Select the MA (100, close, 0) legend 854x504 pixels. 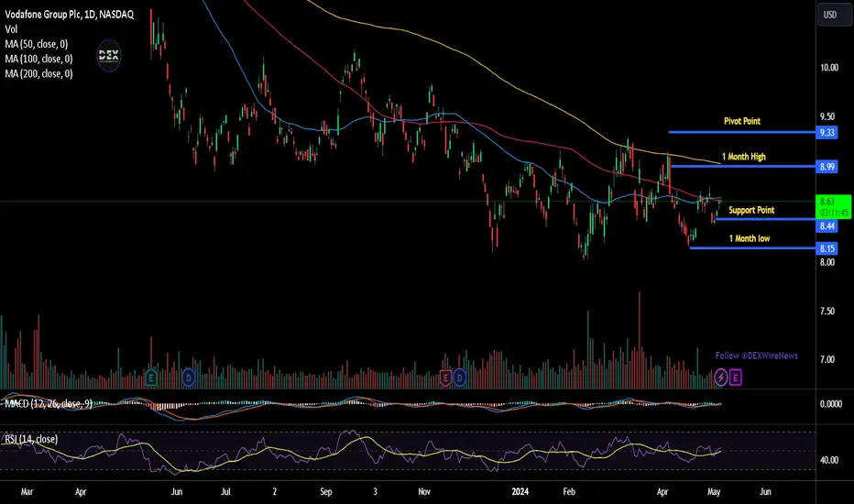[38, 59]
